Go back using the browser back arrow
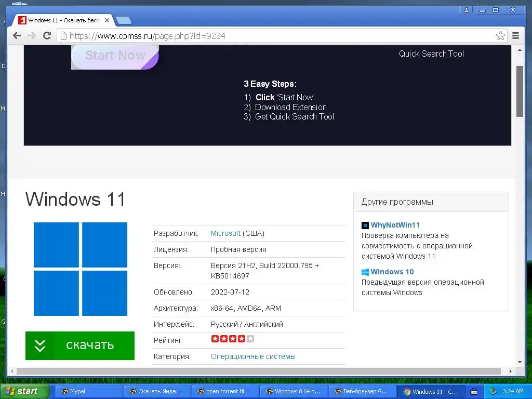The height and width of the screenshot is (399, 532). [17, 36]
